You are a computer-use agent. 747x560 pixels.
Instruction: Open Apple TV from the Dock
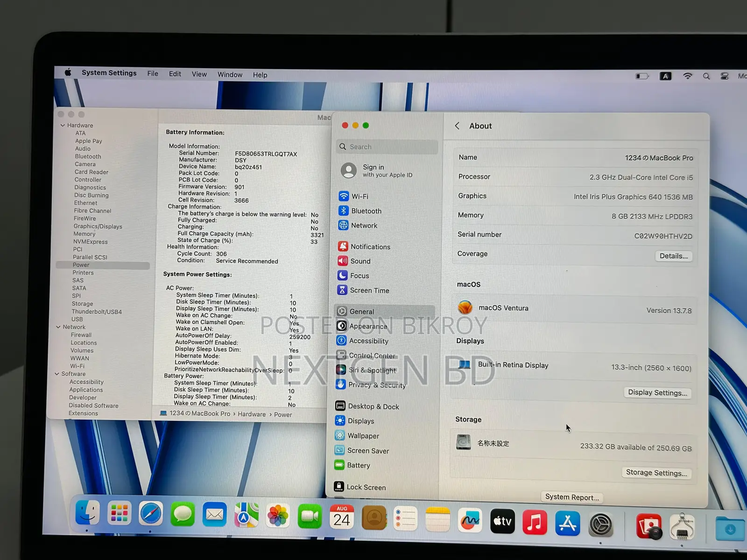(502, 521)
